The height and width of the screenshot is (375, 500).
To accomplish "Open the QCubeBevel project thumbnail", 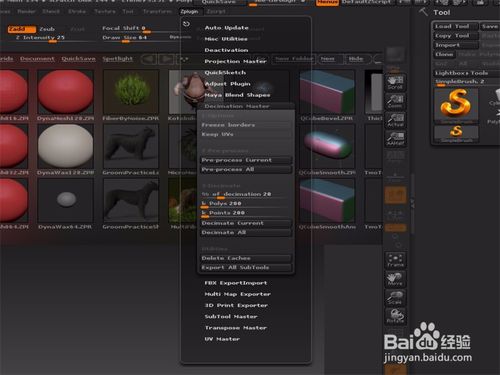I will pos(327,92).
